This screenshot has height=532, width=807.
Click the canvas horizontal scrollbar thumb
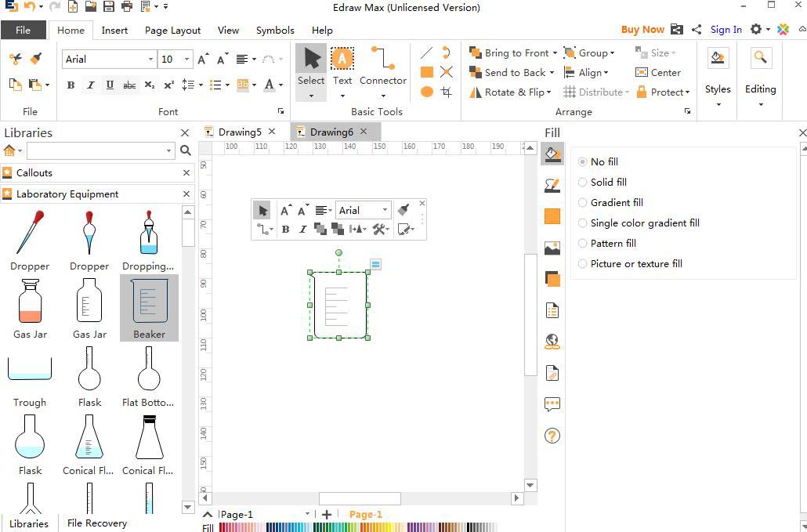pos(360,498)
